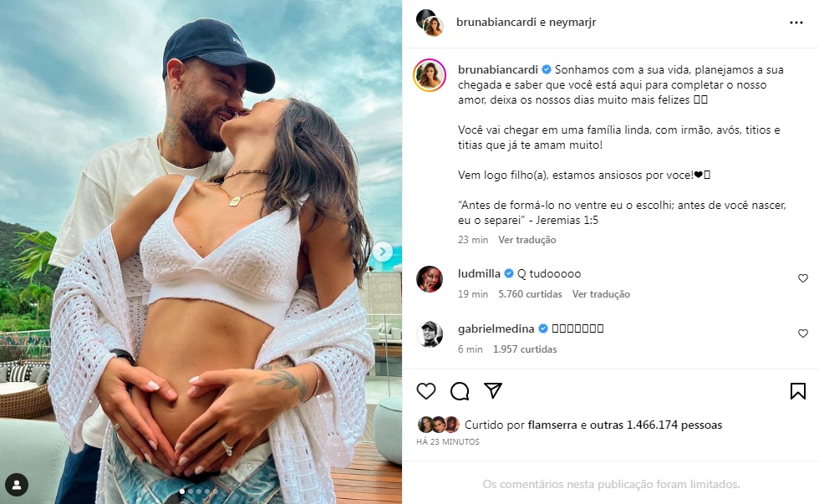
Task: Open the list of 1.466.174 other likers
Action: point(656,425)
